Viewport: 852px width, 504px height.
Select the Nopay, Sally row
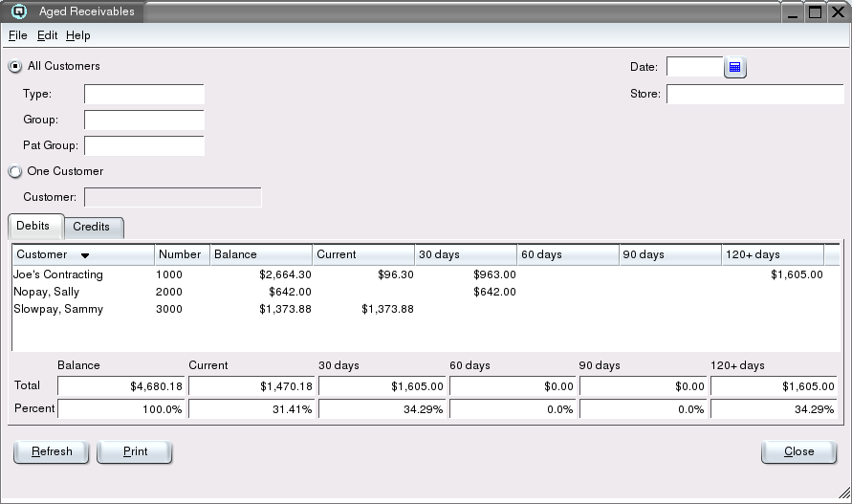[426, 292]
